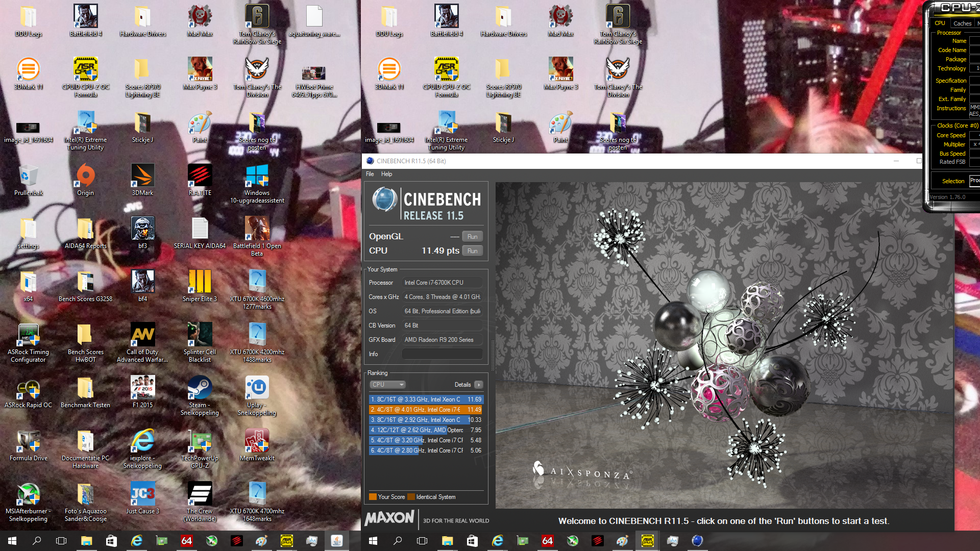Screen dimensions: 980x551
Task: Open the Benchmark Testen folder
Action: (85, 392)
